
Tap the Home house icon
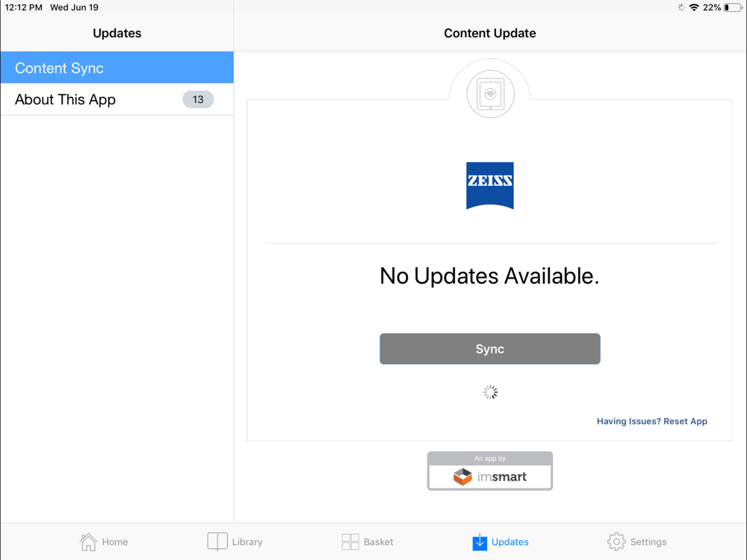88,542
